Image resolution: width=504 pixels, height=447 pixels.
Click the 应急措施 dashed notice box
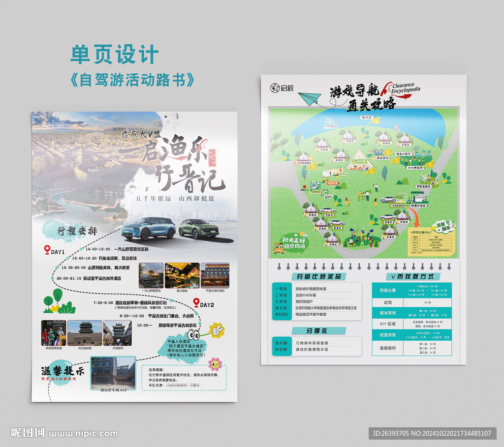pos(184,378)
